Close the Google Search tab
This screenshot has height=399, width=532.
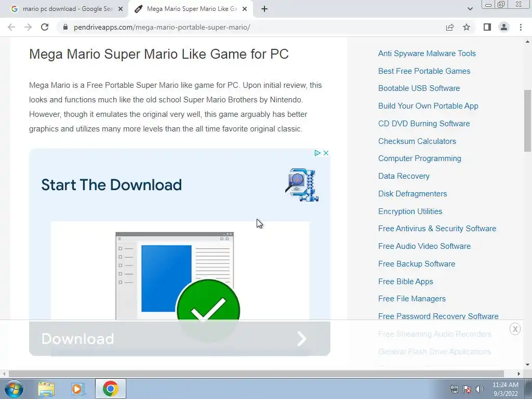[121, 9]
